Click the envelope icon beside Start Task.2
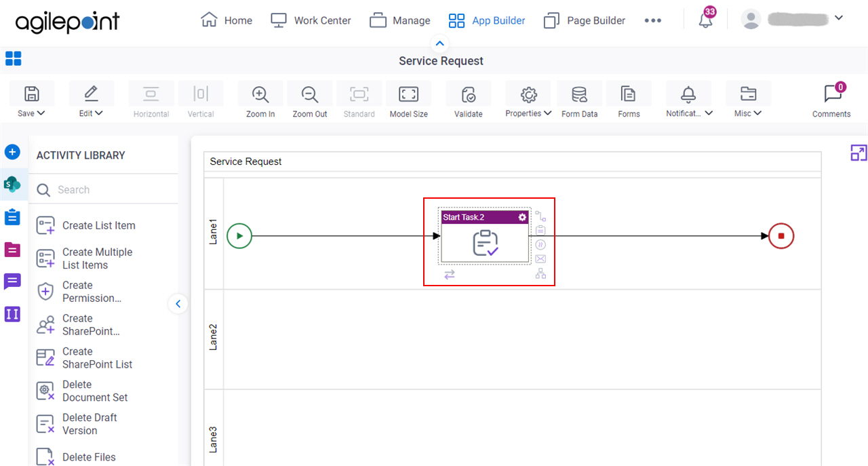Image resolution: width=868 pixels, height=466 pixels. [540, 259]
